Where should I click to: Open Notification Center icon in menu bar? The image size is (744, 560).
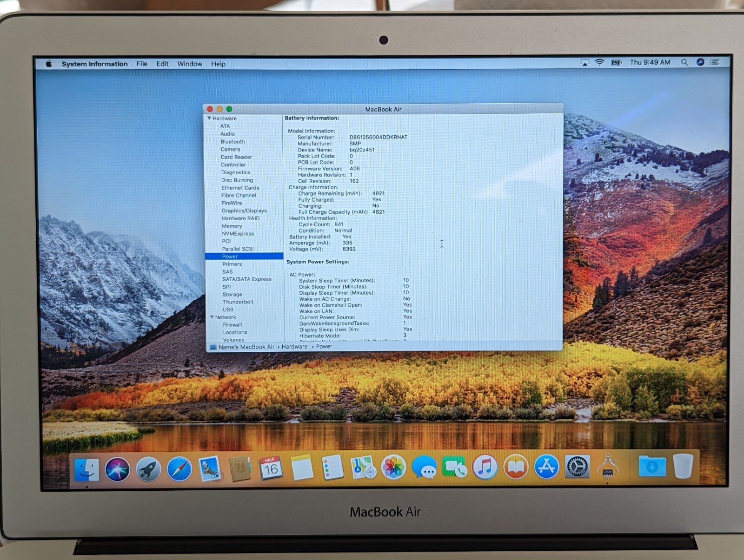(x=715, y=62)
